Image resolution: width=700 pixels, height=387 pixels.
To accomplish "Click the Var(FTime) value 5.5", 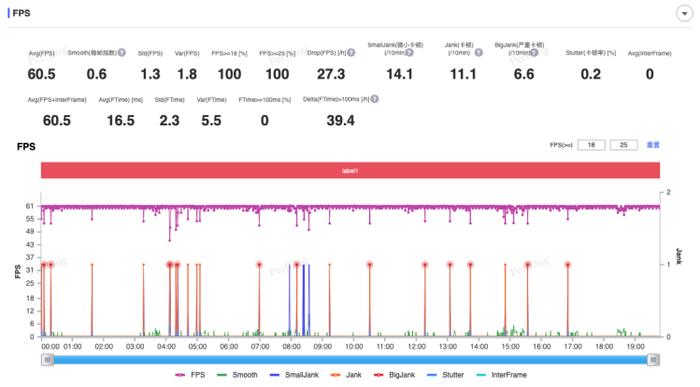I will pyautogui.click(x=211, y=121).
